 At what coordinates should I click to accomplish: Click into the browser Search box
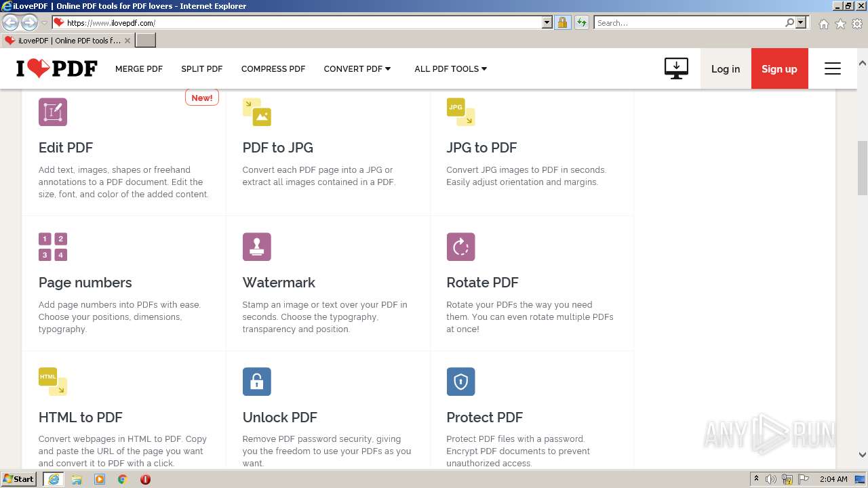tap(689, 22)
